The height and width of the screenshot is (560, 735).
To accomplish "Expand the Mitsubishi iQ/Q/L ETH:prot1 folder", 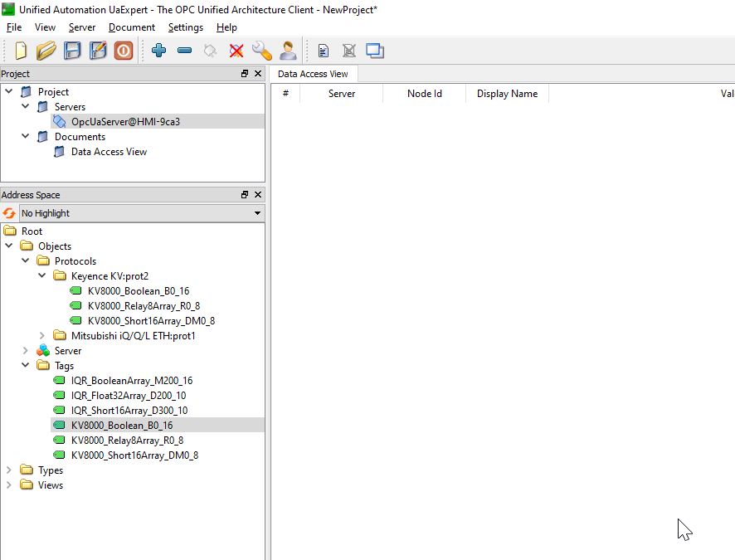I will pos(42,335).
